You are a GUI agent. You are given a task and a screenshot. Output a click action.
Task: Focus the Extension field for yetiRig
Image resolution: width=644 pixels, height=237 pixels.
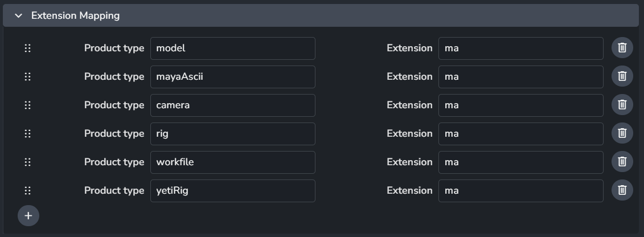(x=520, y=191)
